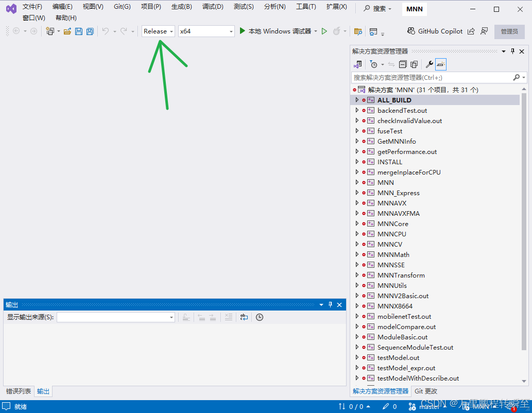Click the Solution Explorer search input field

[432, 77]
